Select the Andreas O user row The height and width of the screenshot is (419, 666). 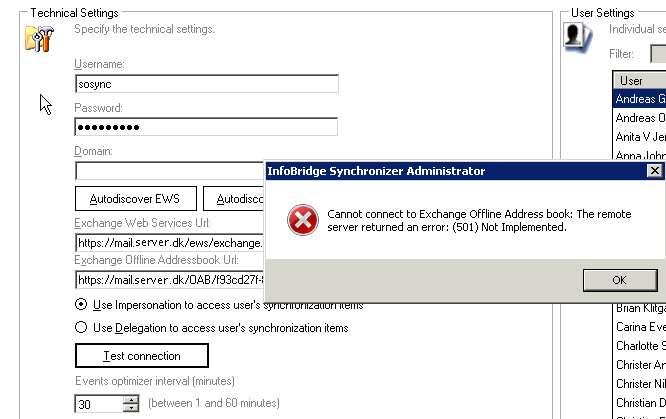click(640, 118)
